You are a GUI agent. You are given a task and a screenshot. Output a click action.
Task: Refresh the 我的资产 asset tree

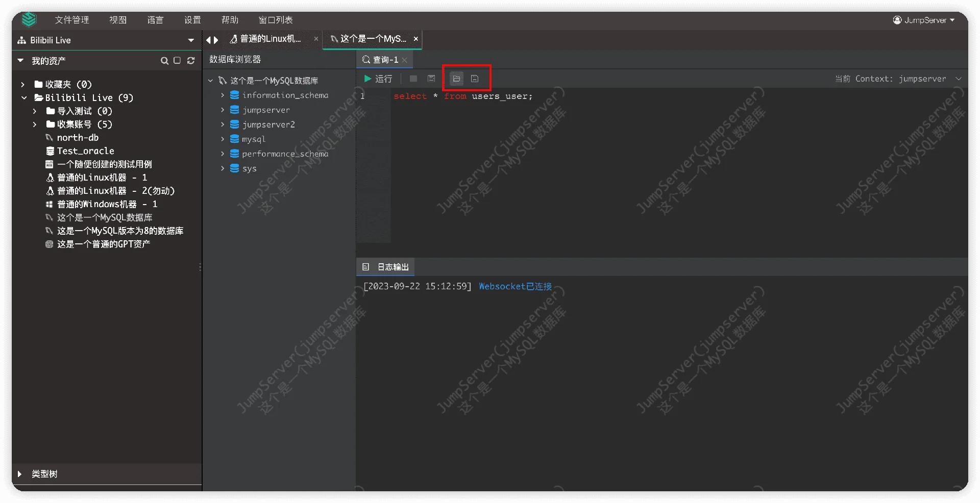pyautogui.click(x=191, y=61)
